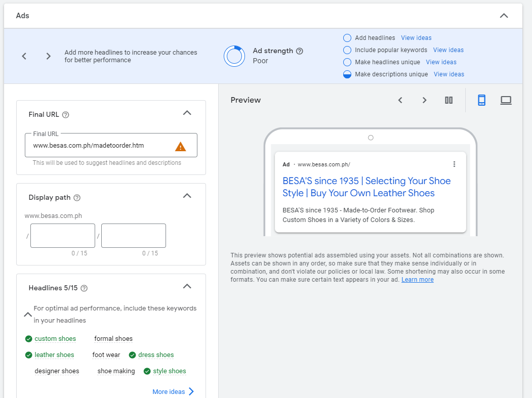Click the custom shoes keyword
The image size is (532, 398).
pos(55,339)
